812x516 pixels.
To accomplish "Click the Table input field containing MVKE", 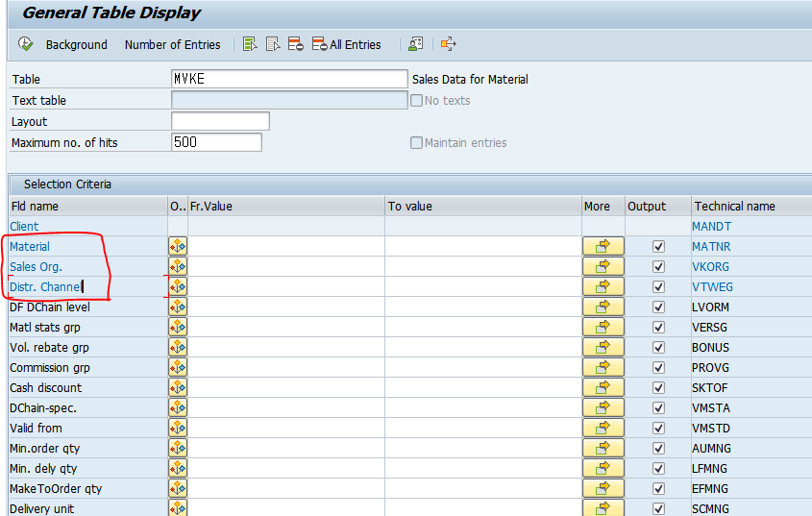I will click(x=289, y=79).
